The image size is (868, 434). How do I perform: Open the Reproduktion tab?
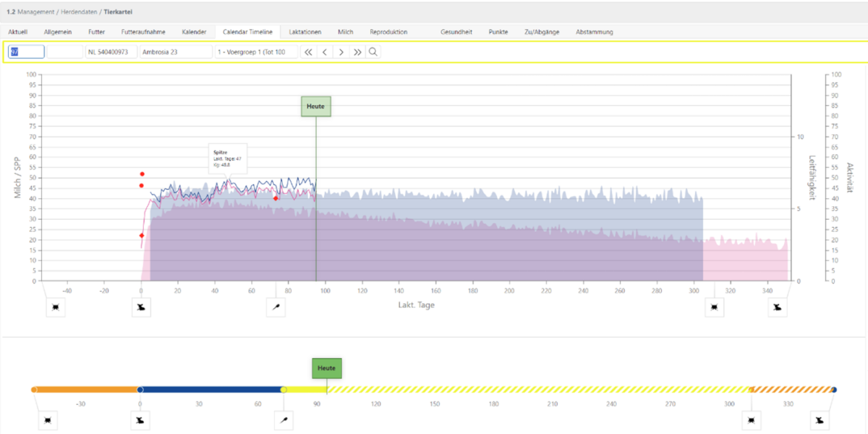click(x=388, y=32)
